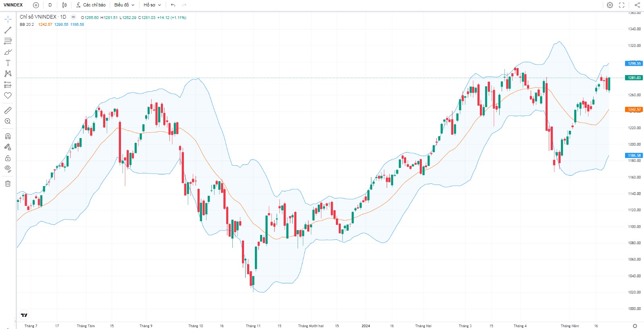644x329 pixels.
Task: Click the Tháng 9 time axis label
Action: (146, 326)
